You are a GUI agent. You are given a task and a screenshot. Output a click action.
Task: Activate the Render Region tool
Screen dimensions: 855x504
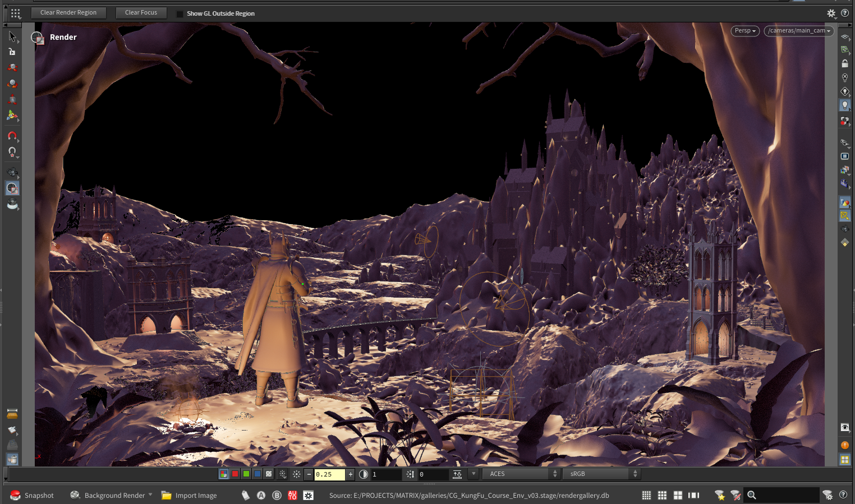12,188
